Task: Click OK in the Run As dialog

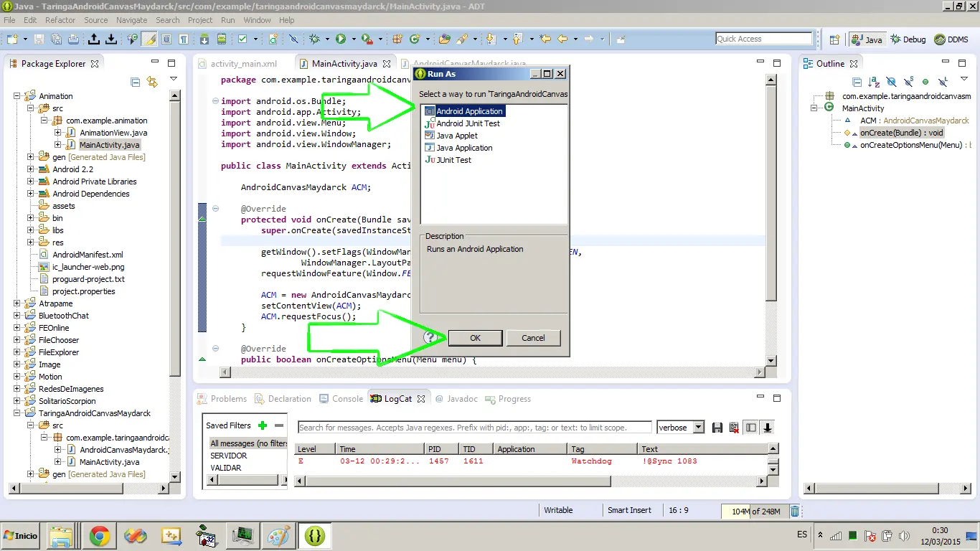Action: click(x=475, y=338)
